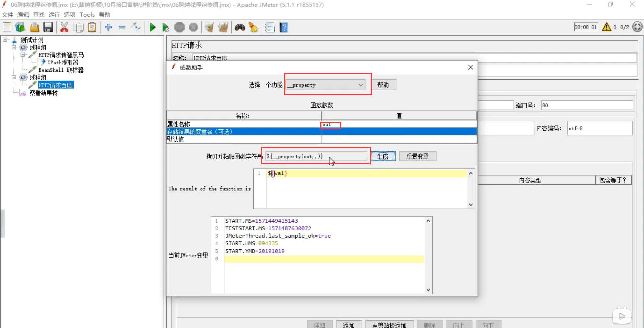The width and height of the screenshot is (644, 328).
Task: Click the START.YMD=20191019 variable line
Action: pos(255,251)
